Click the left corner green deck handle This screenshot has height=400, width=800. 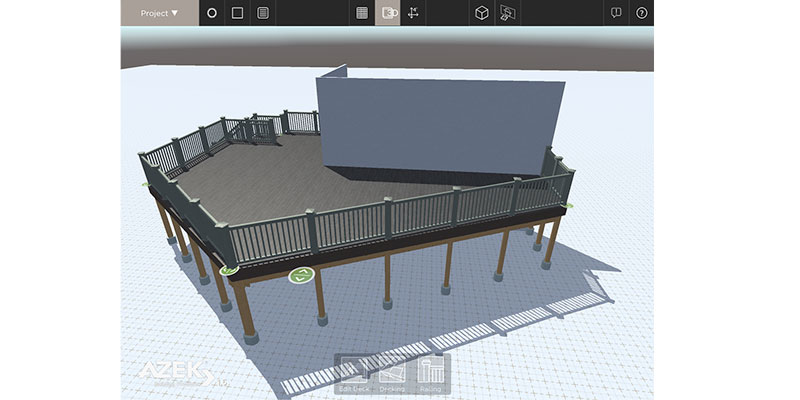(230, 269)
